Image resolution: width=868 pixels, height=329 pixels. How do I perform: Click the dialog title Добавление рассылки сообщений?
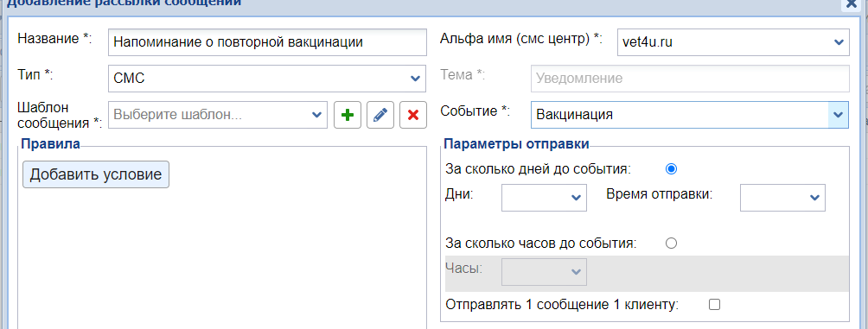click(124, 3)
